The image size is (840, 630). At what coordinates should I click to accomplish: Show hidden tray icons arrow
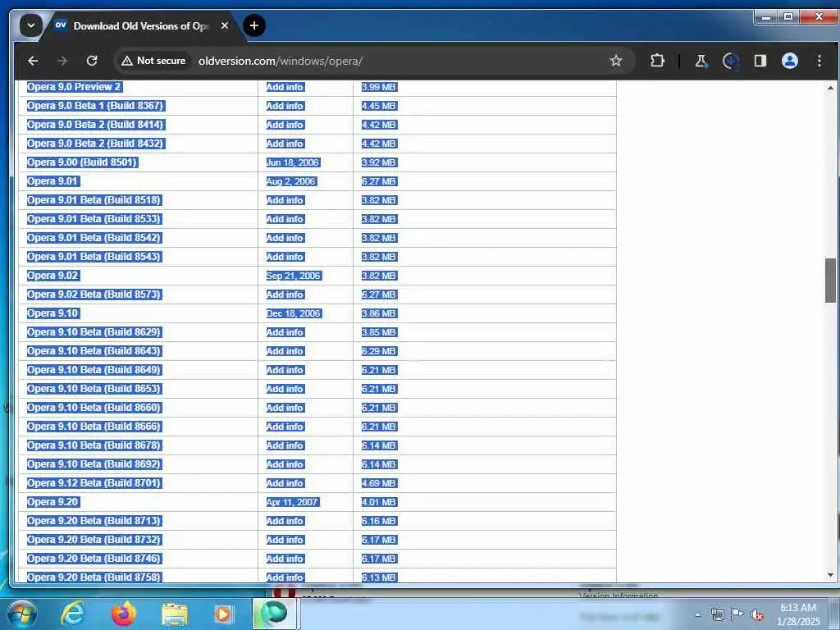click(697, 615)
